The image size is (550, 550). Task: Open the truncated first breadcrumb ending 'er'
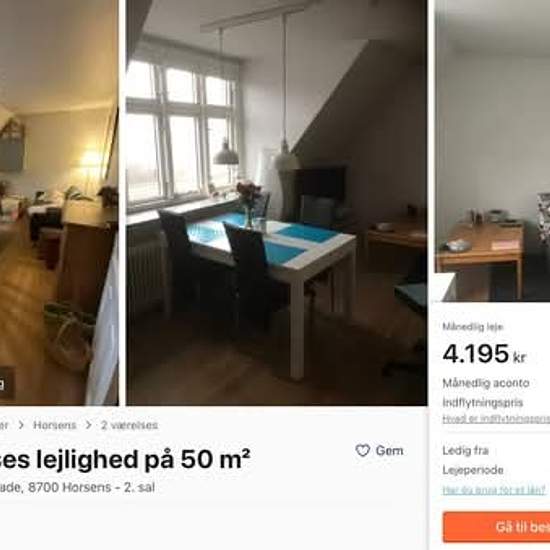click(4, 425)
